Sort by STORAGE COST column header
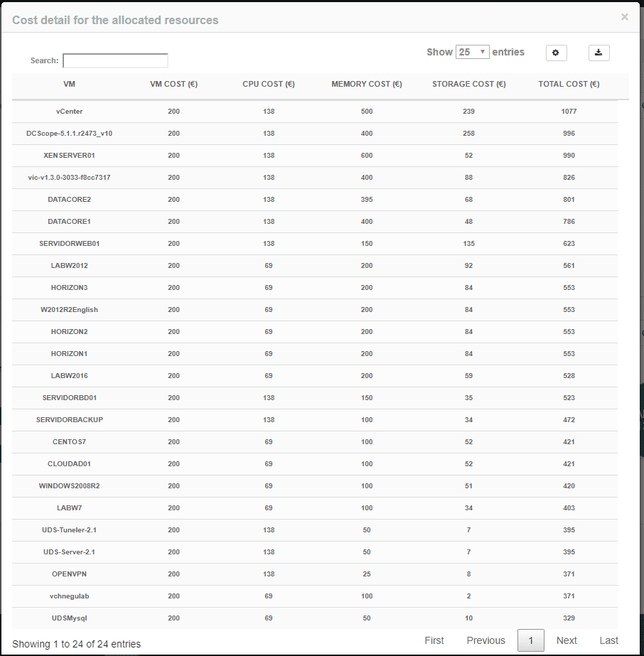Viewport: 644px width, 656px height. [468, 84]
